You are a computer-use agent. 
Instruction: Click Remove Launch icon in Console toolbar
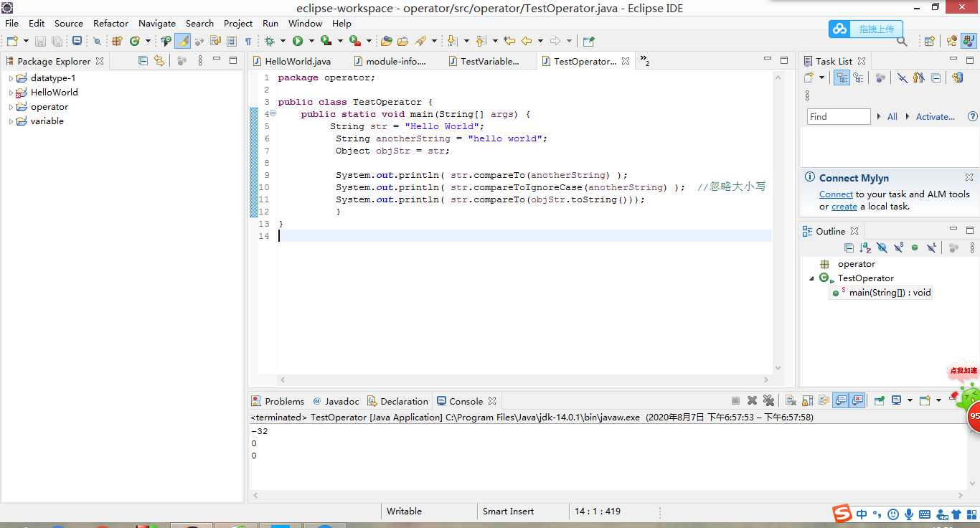(752, 400)
